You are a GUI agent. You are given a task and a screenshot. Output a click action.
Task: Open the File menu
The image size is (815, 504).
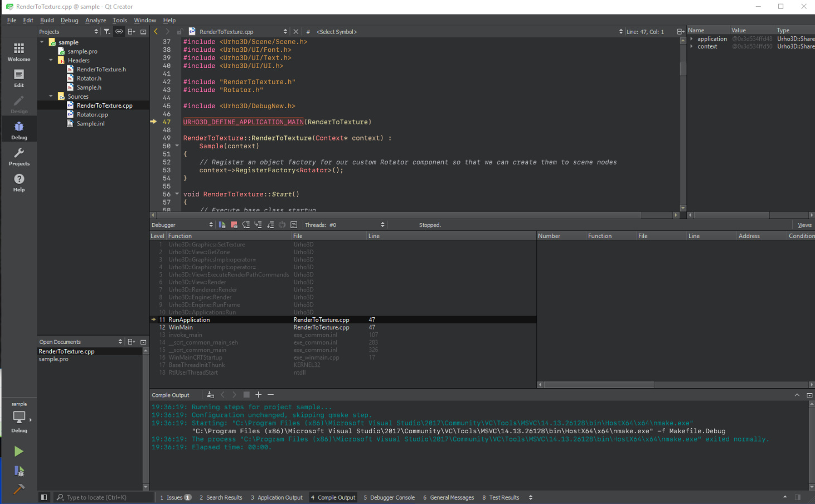[x=12, y=20]
